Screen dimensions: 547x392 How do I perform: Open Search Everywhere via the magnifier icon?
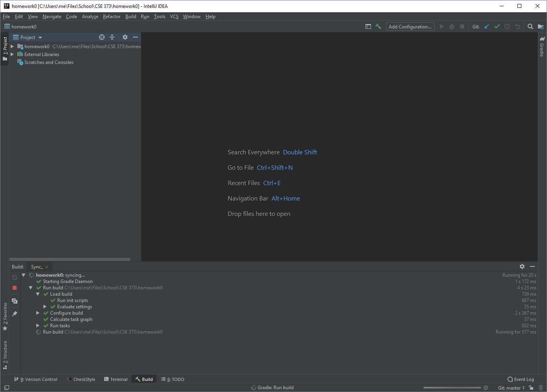(x=530, y=26)
